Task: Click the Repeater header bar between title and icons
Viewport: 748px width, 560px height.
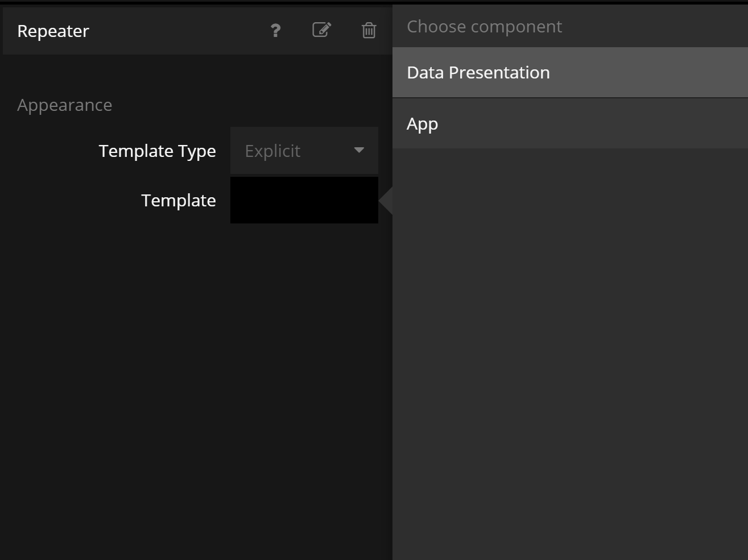Action: pyautogui.click(x=176, y=31)
